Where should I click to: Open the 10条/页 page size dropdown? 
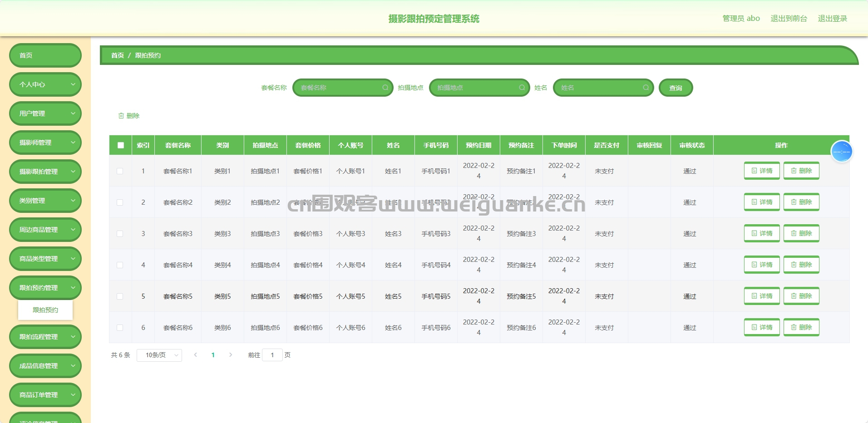pyautogui.click(x=159, y=355)
